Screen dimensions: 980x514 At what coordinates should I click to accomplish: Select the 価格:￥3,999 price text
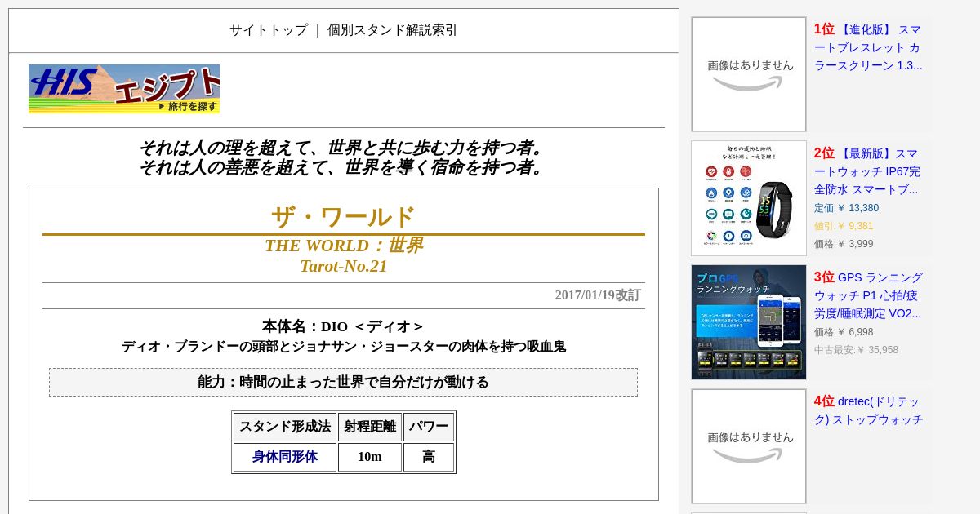tap(844, 244)
